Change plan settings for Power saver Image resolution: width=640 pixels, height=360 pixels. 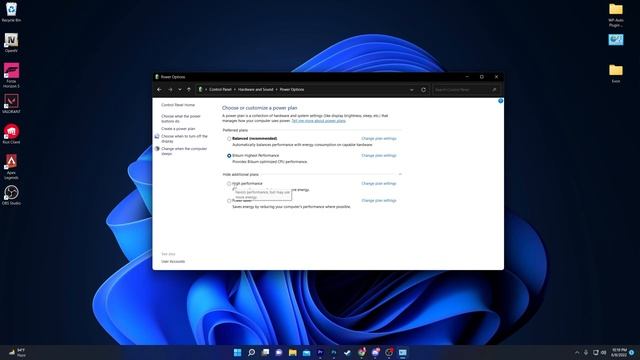click(x=379, y=201)
